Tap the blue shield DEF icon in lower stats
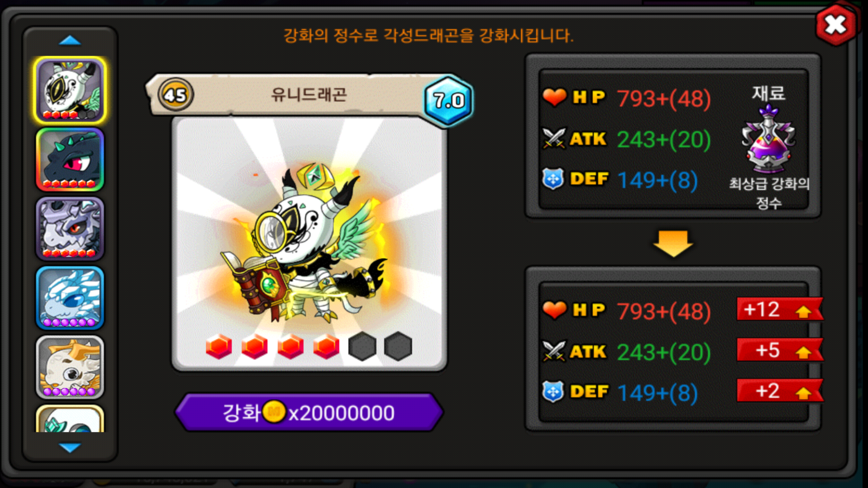This screenshot has height=488, width=868. click(553, 391)
